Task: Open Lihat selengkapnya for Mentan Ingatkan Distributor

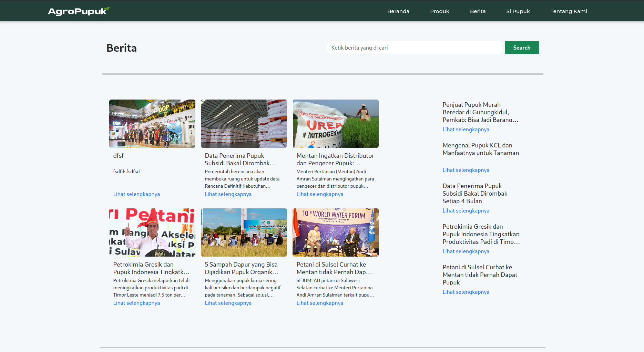Action: point(320,194)
